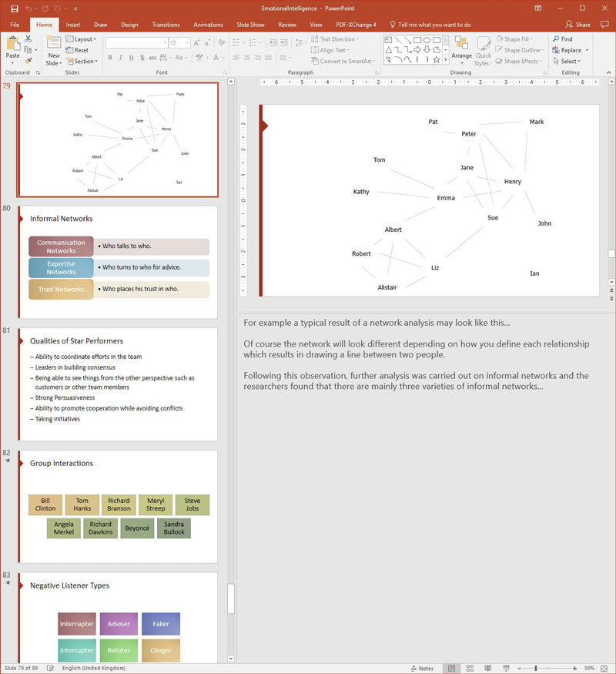Click the Cut scissors icon
The width and height of the screenshot is (616, 674).
tap(28, 39)
